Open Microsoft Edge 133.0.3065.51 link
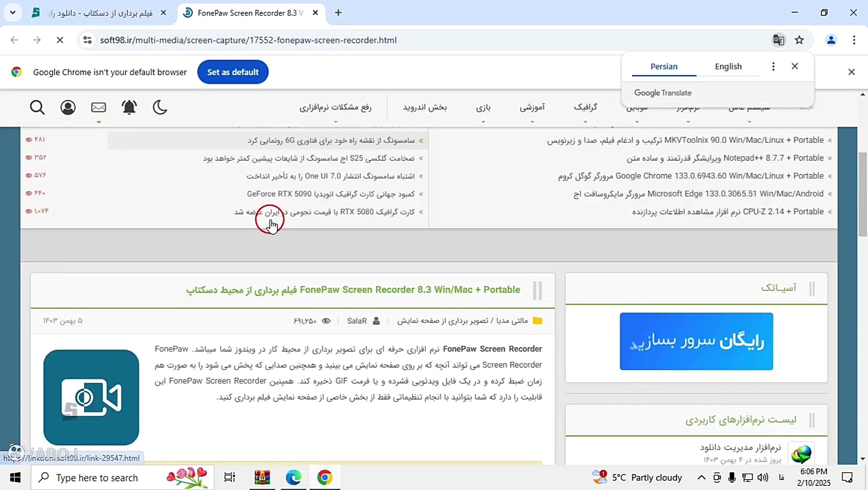 (x=698, y=194)
